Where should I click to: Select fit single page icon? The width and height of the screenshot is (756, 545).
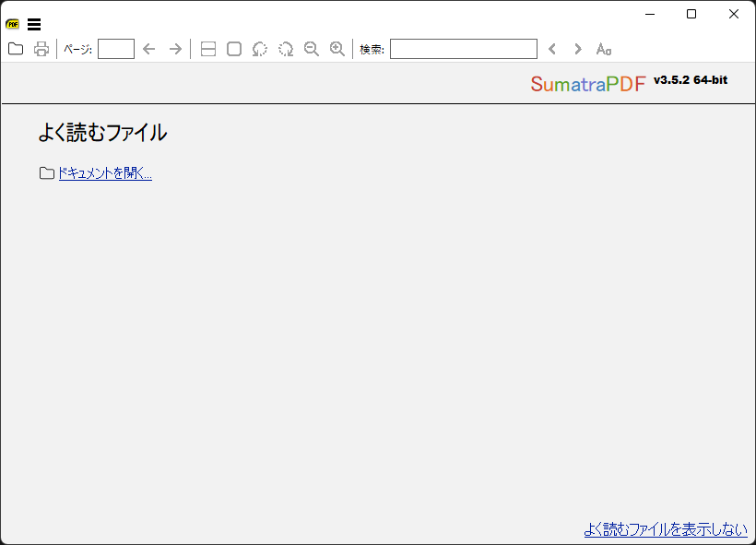234,49
